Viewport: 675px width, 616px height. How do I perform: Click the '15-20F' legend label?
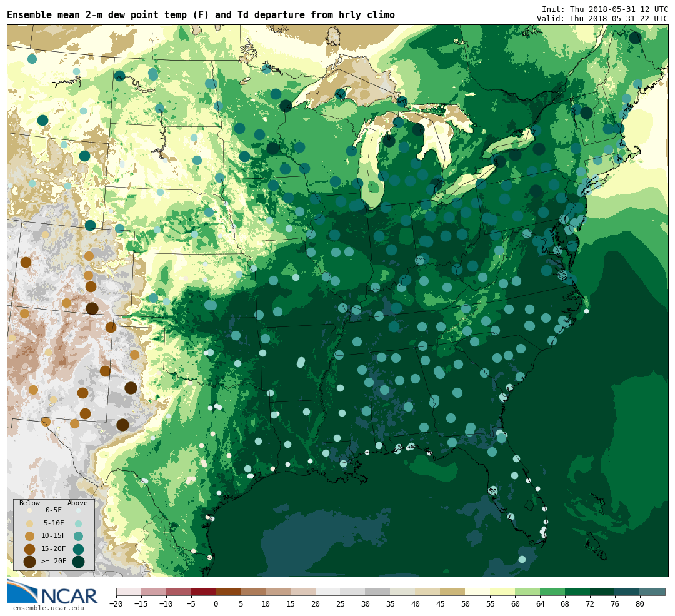tap(54, 548)
